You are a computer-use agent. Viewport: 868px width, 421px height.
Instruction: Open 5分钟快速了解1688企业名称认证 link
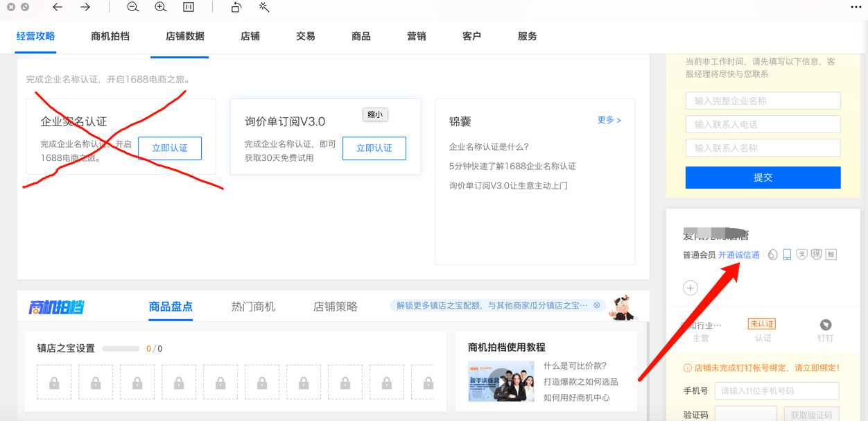click(512, 166)
